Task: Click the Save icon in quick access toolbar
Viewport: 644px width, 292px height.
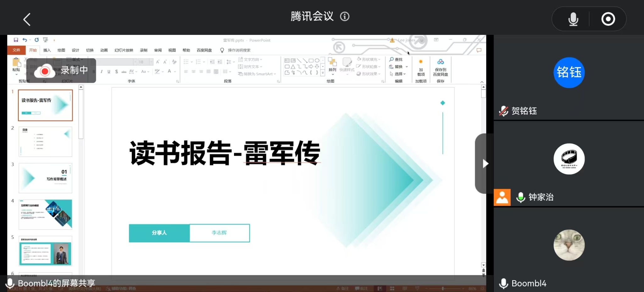Action: (16, 40)
